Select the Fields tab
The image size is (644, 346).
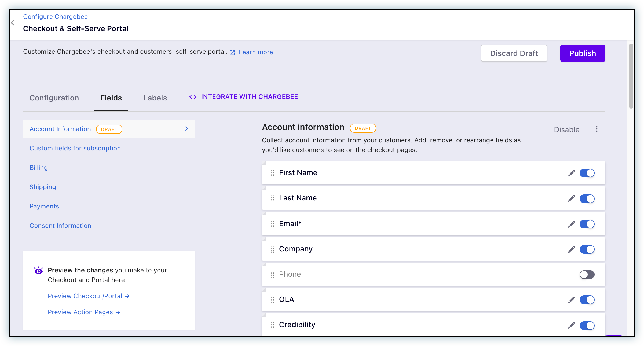click(x=111, y=98)
